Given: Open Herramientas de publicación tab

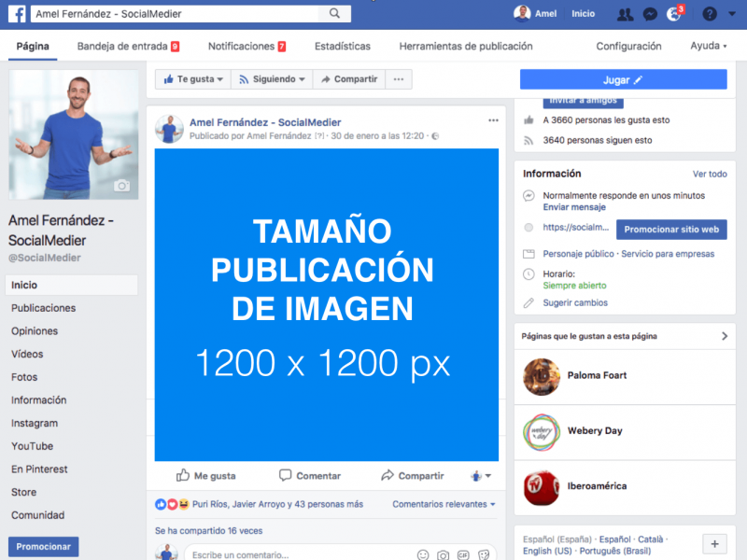Looking at the screenshot, I should point(466,46).
